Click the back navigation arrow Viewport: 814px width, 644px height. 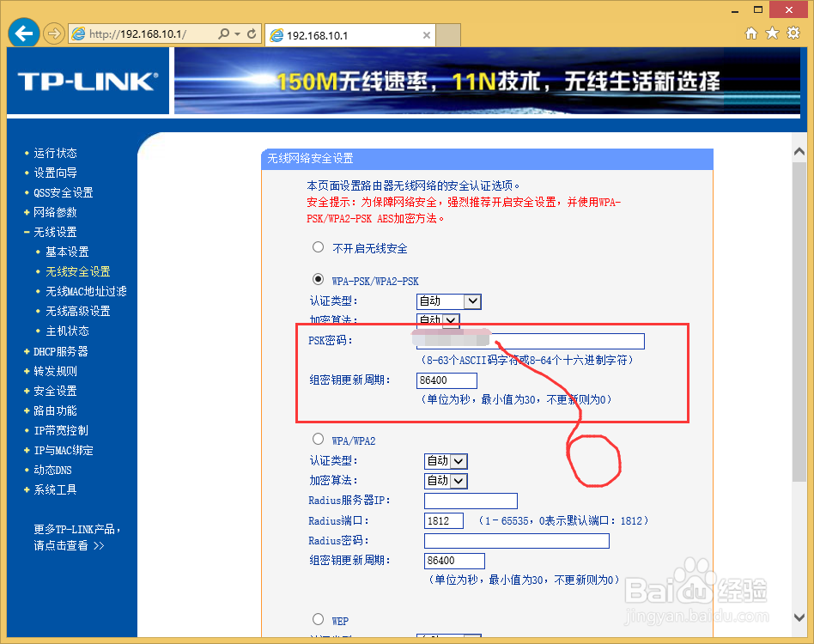tap(23, 33)
